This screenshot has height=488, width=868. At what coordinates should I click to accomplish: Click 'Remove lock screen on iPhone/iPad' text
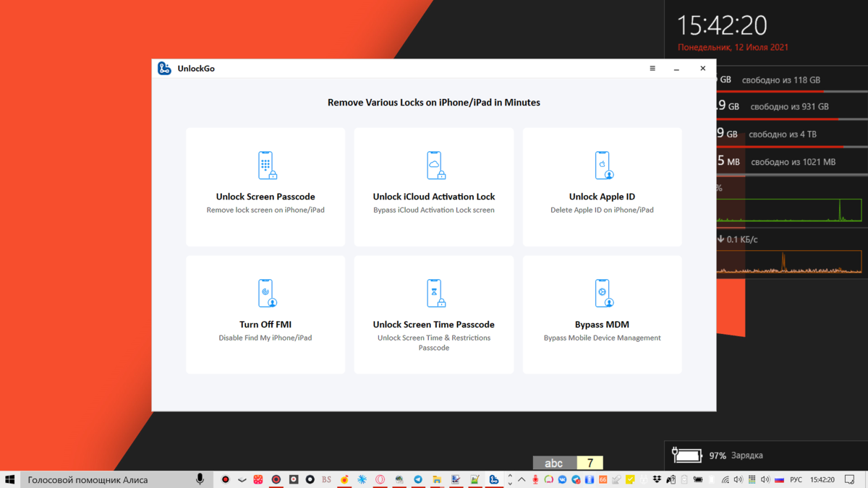coord(265,210)
